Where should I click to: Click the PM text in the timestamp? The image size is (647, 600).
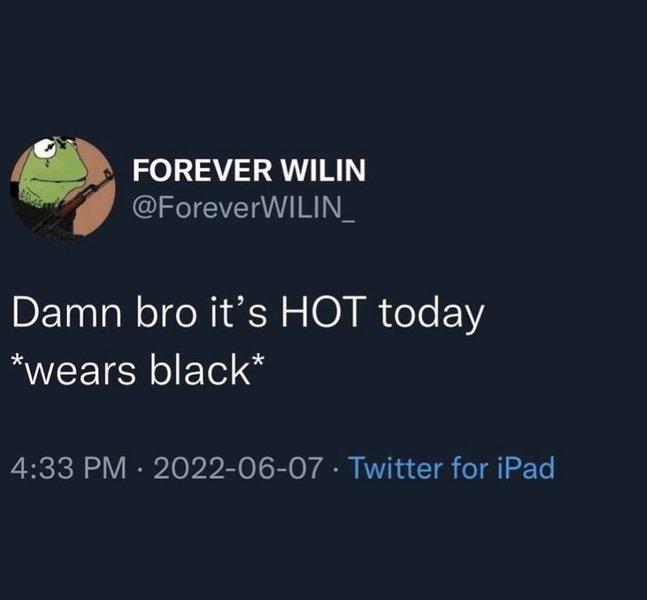105,469
